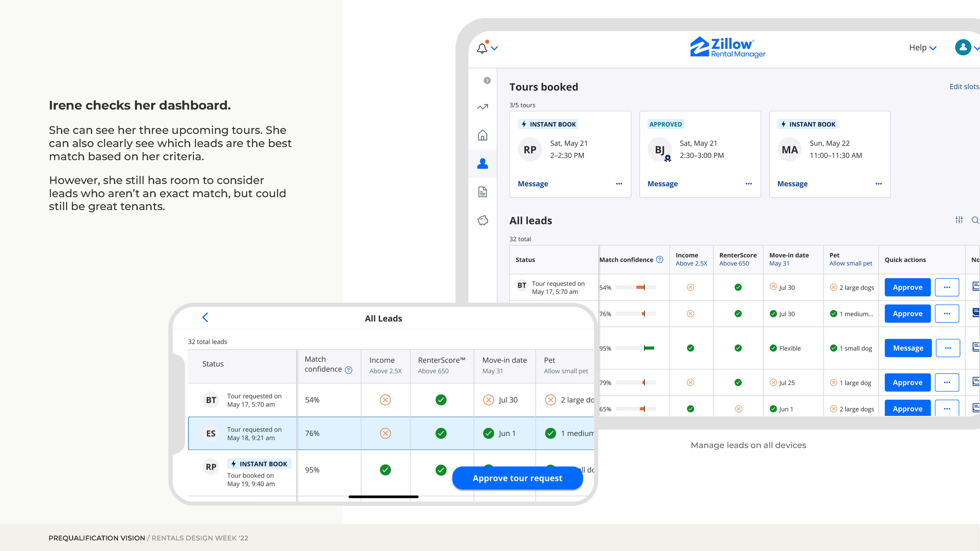Expand the Help dropdown menu

[922, 47]
